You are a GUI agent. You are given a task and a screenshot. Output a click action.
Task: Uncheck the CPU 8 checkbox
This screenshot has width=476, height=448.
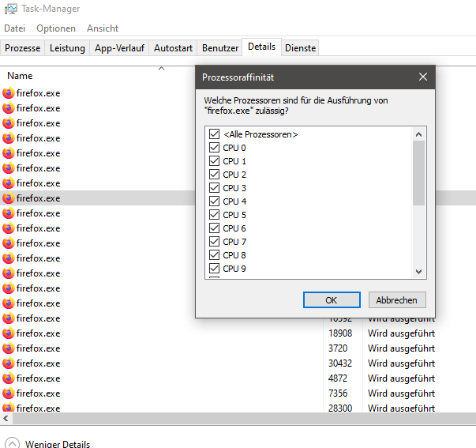(x=215, y=254)
